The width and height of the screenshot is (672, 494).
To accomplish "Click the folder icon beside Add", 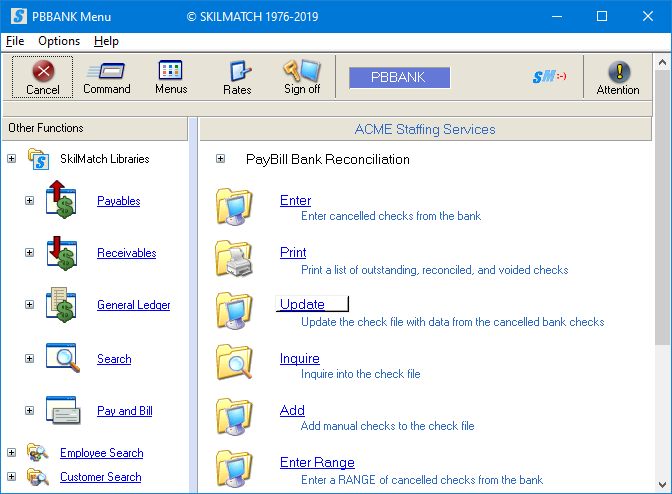I will pyautogui.click(x=234, y=416).
